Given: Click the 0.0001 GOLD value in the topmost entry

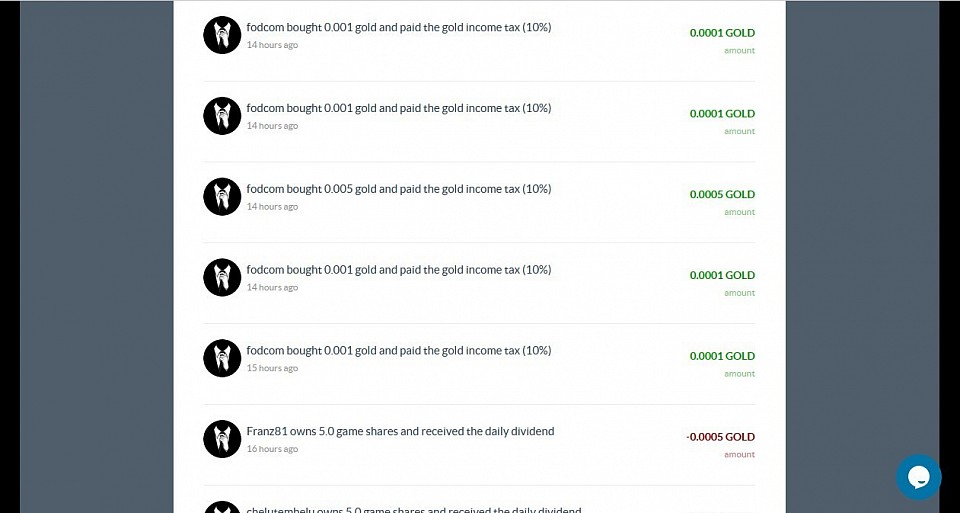Looking at the screenshot, I should point(721,33).
